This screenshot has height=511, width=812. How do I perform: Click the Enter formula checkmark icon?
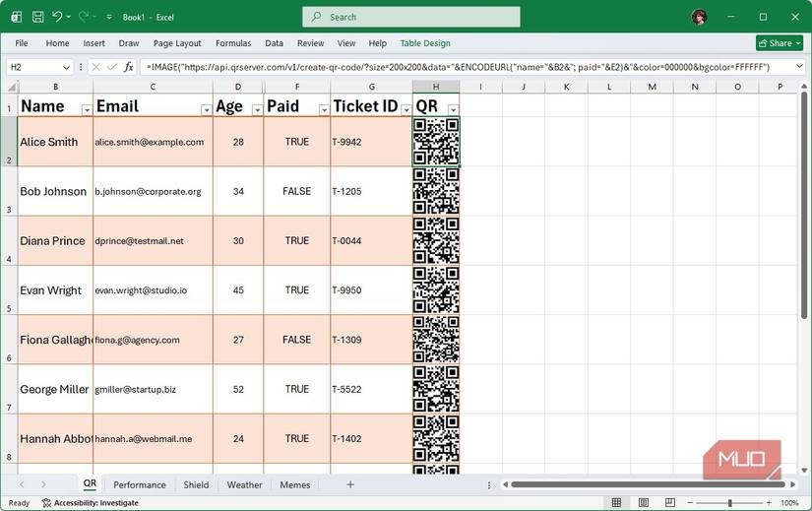[111, 67]
